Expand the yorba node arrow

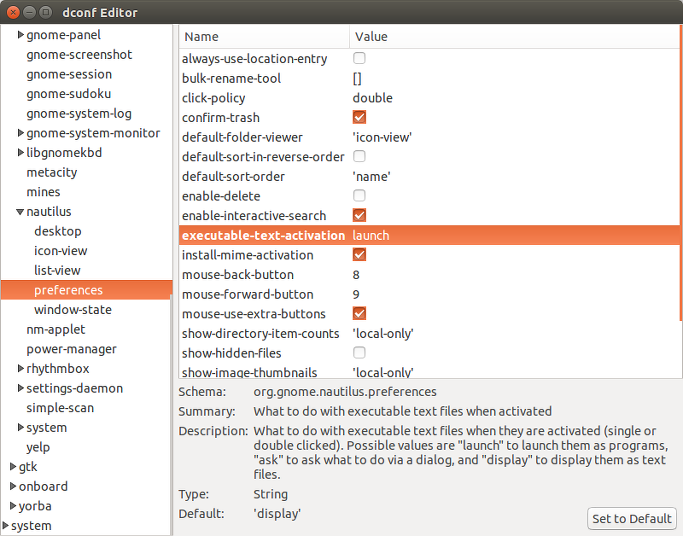pyautogui.click(x=13, y=506)
